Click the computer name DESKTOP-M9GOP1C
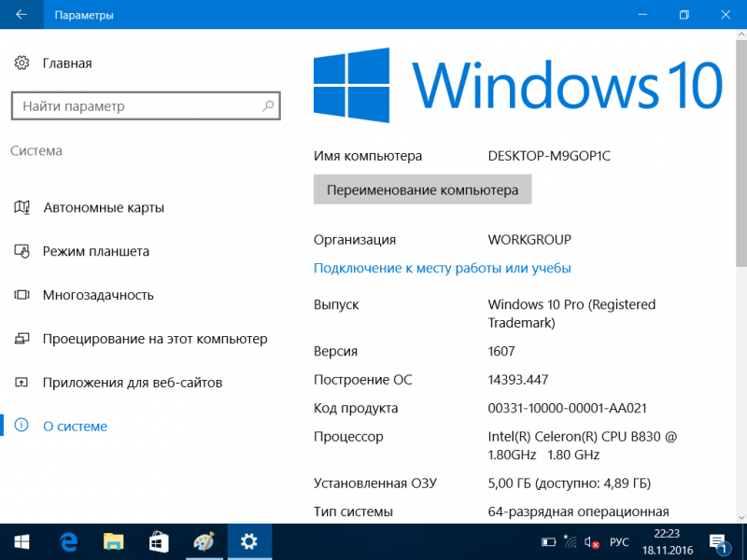Viewport: 747px width, 560px height. (x=549, y=156)
